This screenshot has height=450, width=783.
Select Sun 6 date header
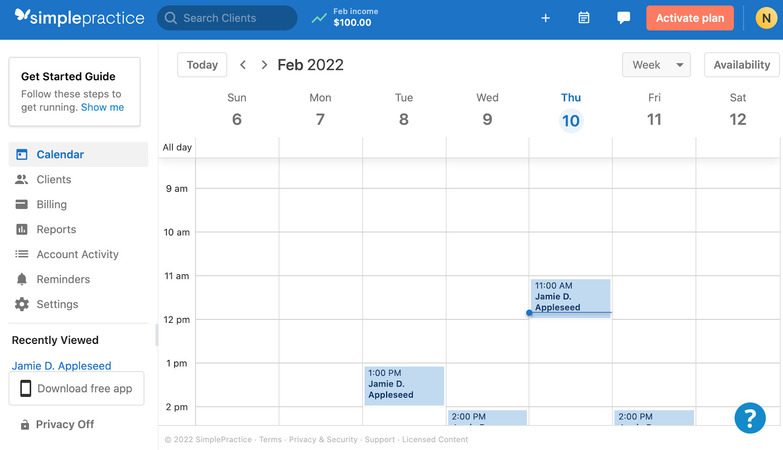click(237, 110)
